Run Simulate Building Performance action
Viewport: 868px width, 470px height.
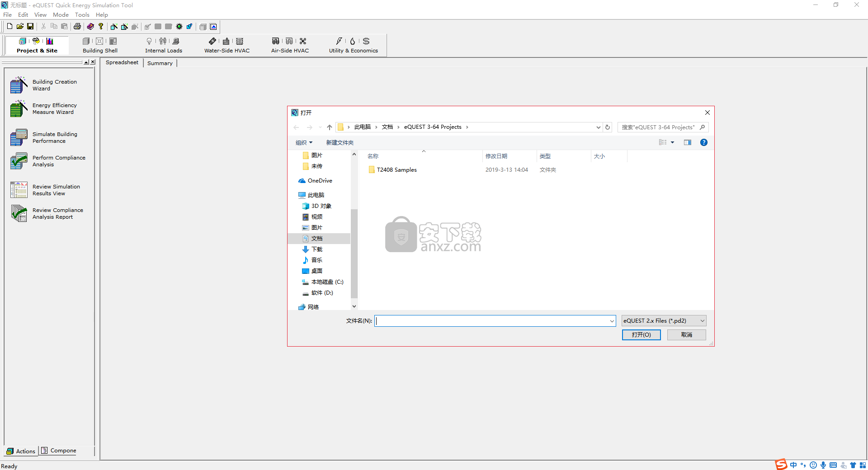(44, 137)
